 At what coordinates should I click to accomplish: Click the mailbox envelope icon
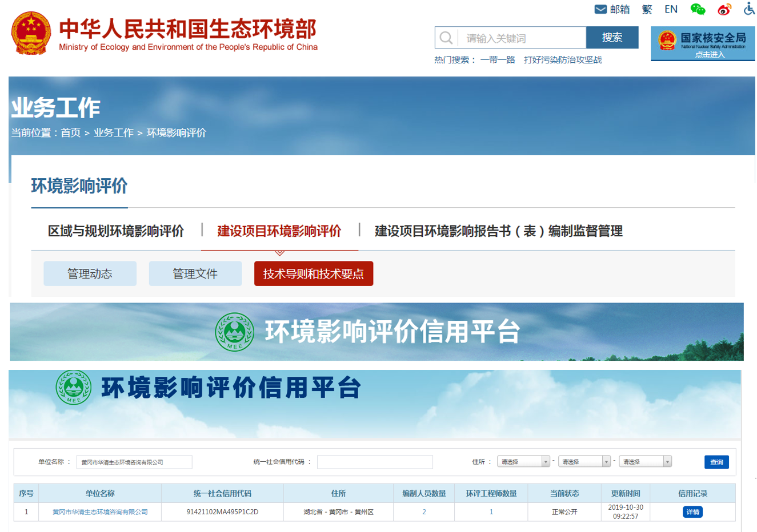coord(600,9)
